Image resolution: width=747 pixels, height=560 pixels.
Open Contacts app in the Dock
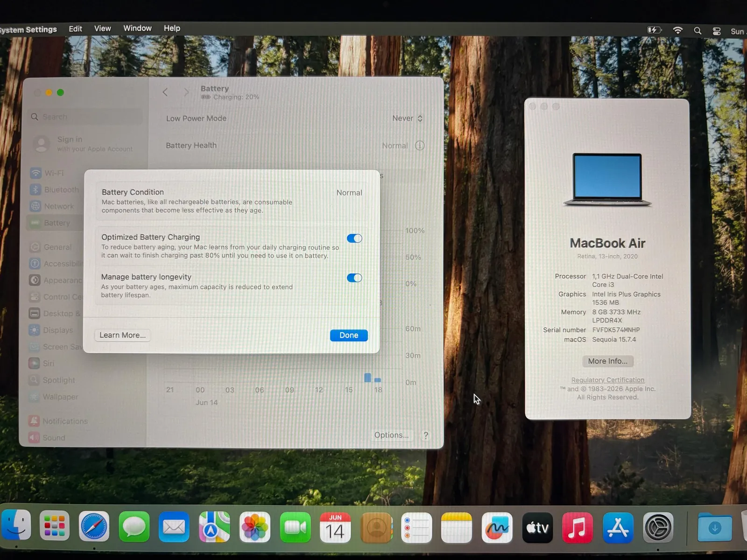click(376, 528)
